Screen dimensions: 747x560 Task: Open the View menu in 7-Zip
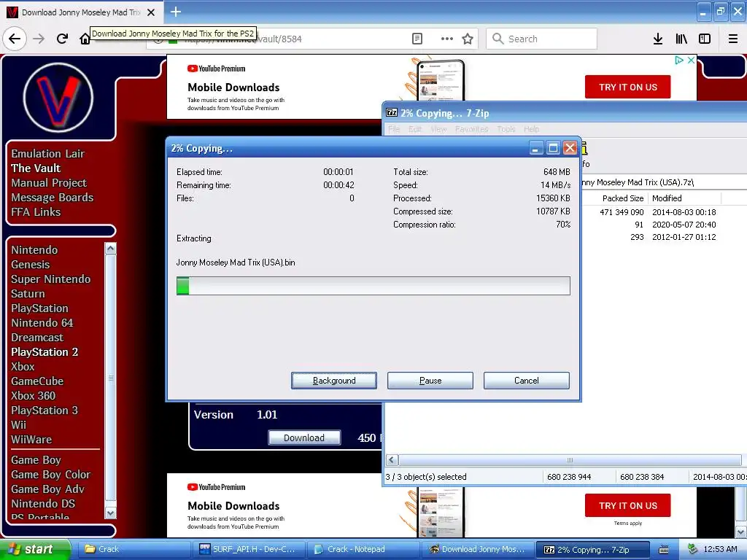pyautogui.click(x=438, y=129)
